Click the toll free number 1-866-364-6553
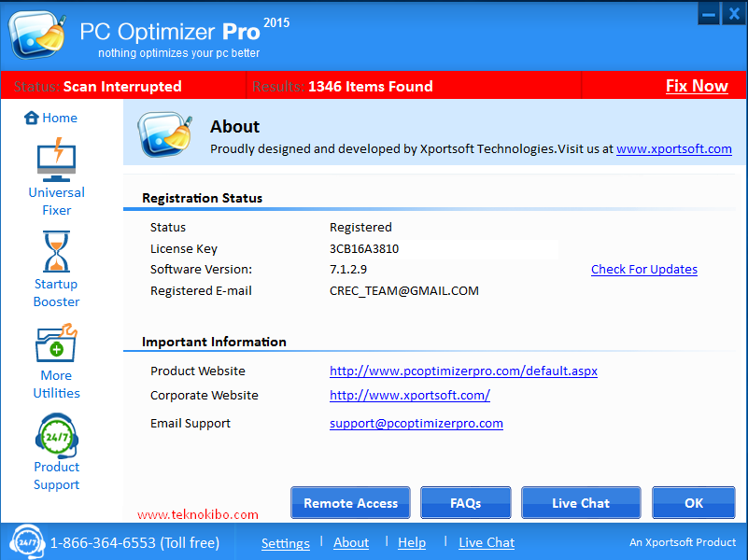This screenshot has width=748, height=560. 103,542
